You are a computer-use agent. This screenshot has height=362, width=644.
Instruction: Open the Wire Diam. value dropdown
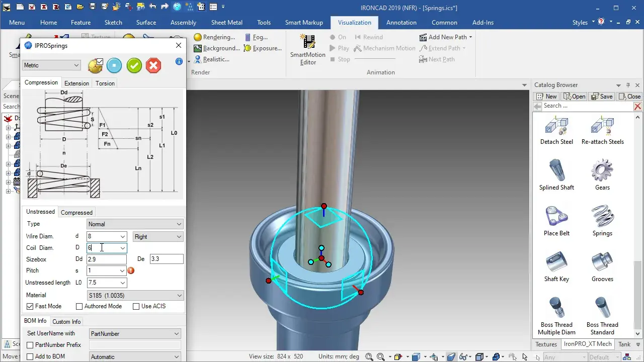(x=122, y=236)
